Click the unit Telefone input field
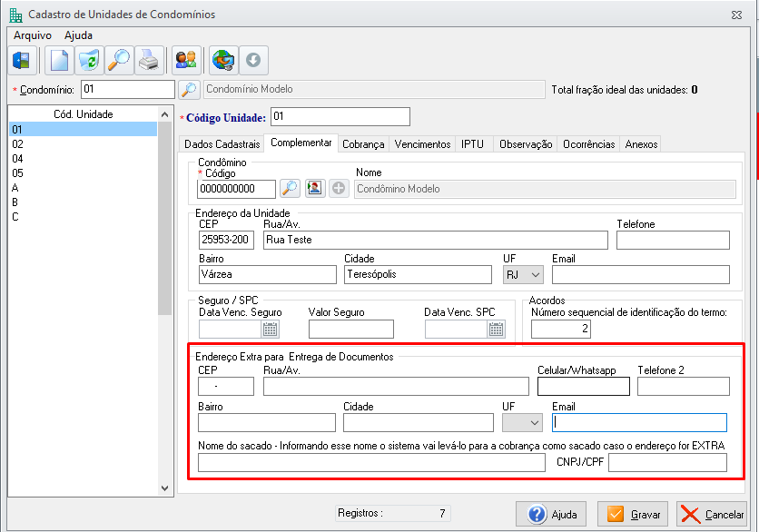The height and width of the screenshot is (532, 759). coord(673,240)
